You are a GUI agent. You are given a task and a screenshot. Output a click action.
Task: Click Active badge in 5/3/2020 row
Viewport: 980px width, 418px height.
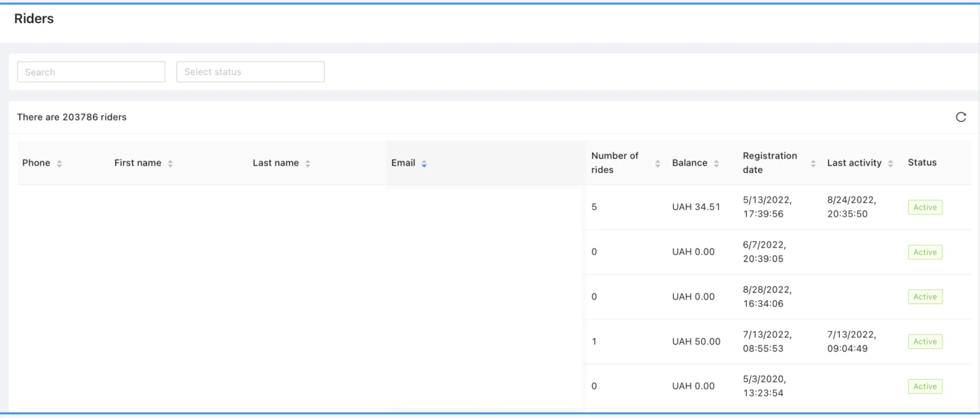(925, 387)
